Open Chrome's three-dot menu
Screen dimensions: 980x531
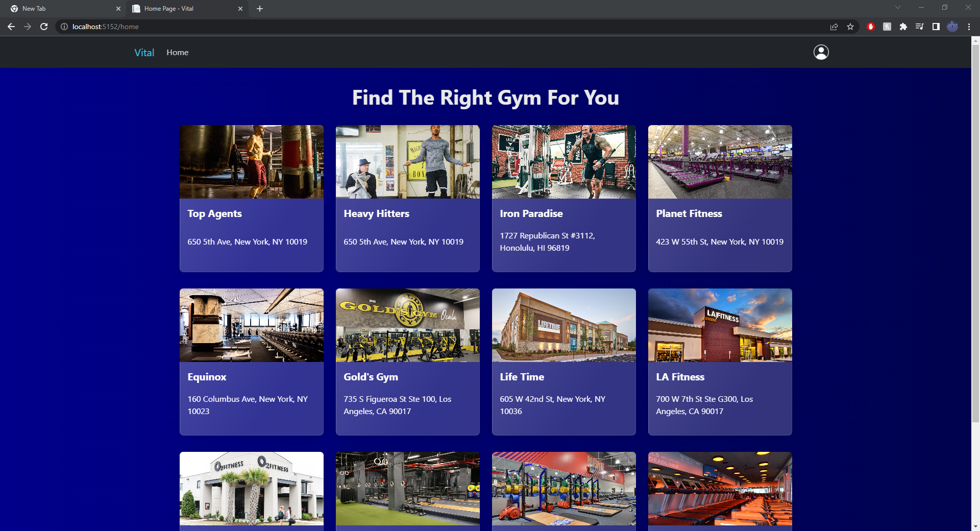click(969, 27)
